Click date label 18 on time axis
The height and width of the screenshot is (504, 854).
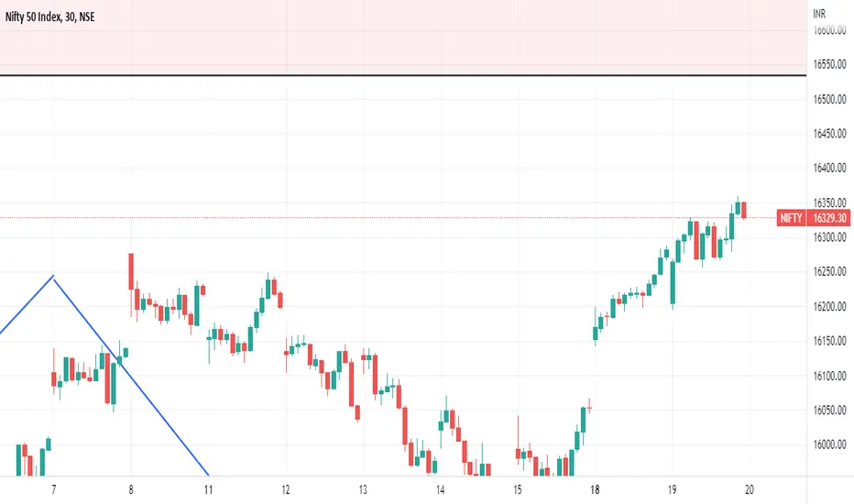(595, 490)
